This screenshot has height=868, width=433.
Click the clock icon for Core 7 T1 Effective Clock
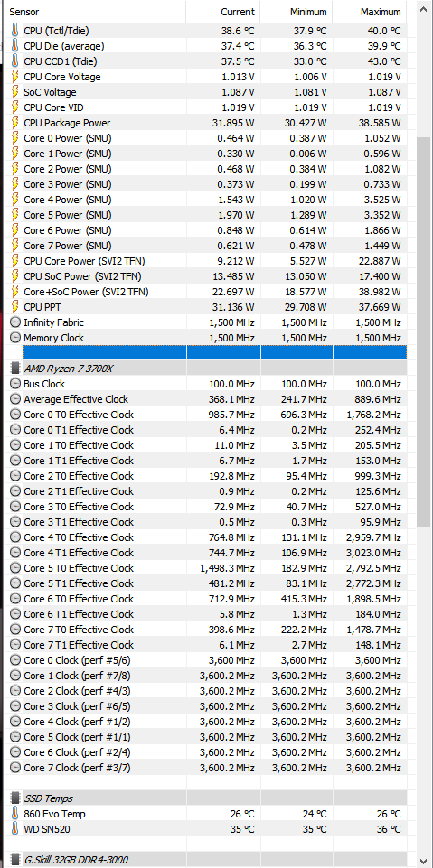(x=15, y=645)
